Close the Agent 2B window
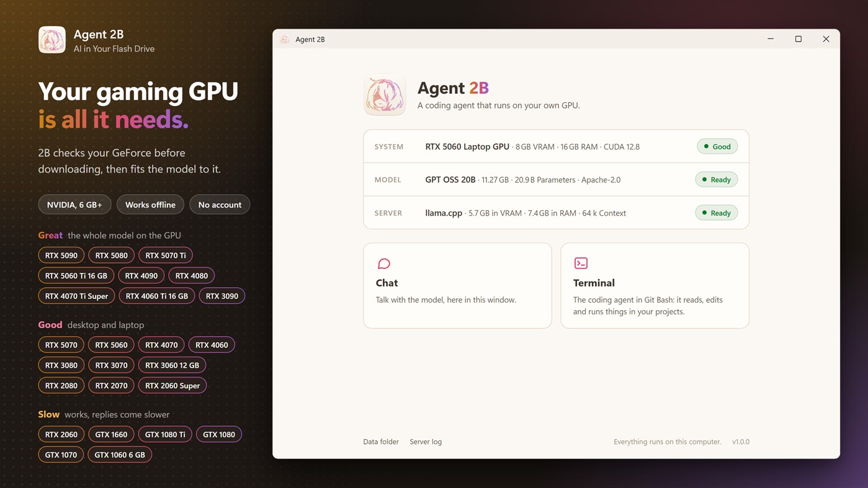This screenshot has height=488, width=868. 826,39
